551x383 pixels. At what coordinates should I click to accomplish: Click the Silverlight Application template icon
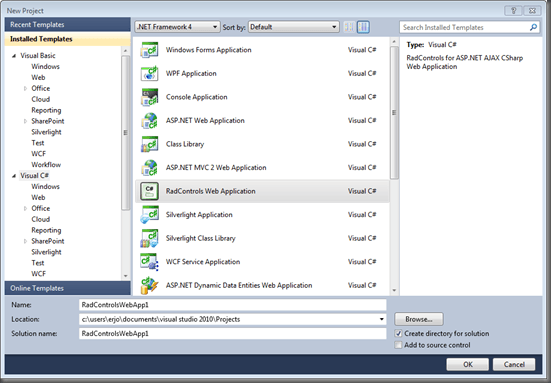coord(149,215)
